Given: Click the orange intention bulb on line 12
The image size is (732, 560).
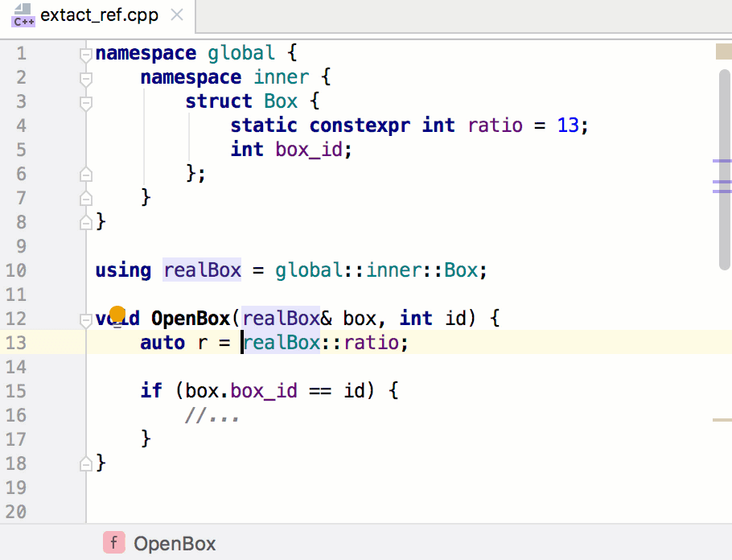Looking at the screenshot, I should click(117, 315).
